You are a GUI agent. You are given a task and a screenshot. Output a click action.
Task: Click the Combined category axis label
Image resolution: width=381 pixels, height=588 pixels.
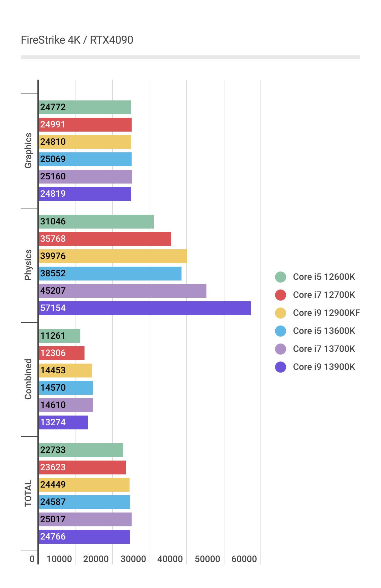pos(28,379)
